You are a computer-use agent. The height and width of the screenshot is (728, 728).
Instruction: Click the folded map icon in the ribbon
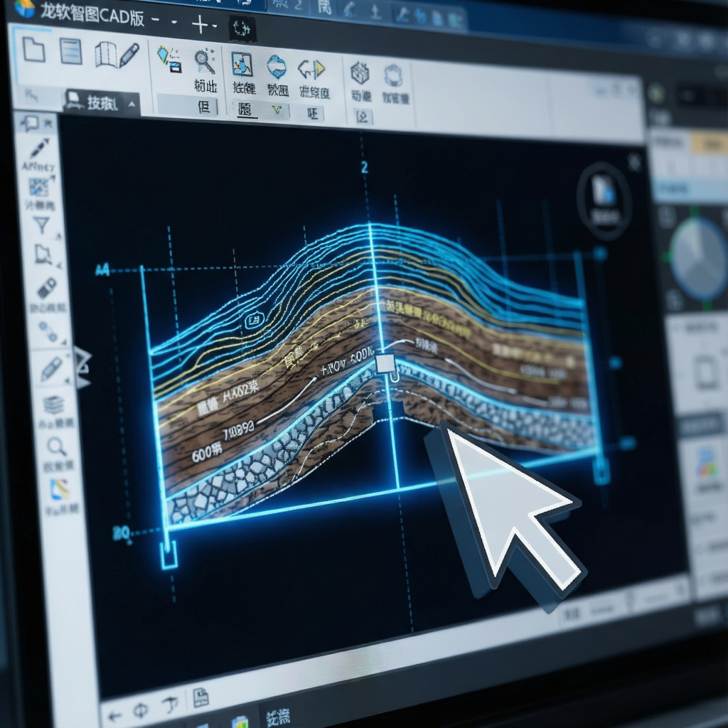point(106,54)
